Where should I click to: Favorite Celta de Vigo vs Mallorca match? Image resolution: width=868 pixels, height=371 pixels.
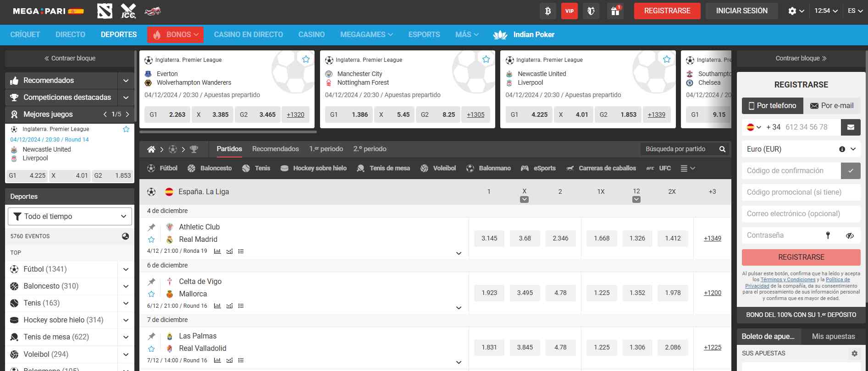point(151,294)
